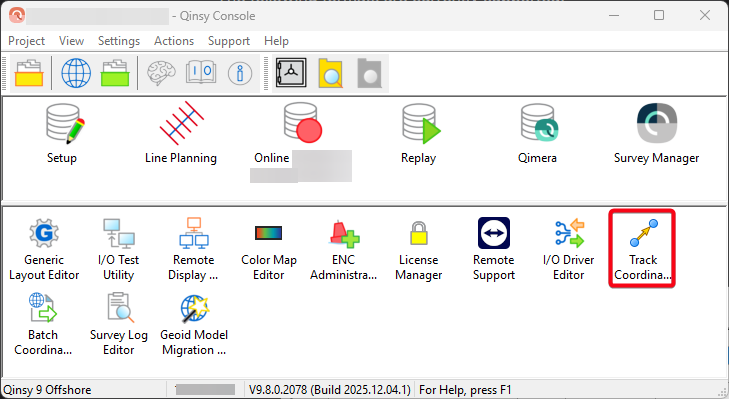Minimize the Qinsy Console window
This screenshot has height=399, width=729.
point(614,15)
